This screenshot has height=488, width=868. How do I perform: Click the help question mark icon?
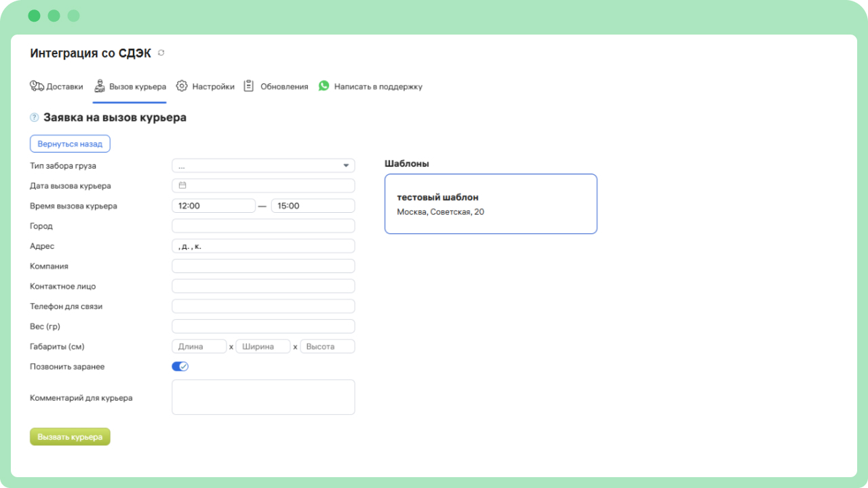pyautogui.click(x=35, y=117)
